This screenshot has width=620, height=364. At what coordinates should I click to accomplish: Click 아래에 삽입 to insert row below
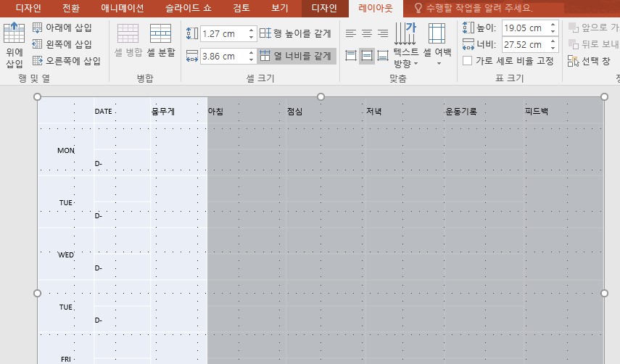click(x=62, y=28)
